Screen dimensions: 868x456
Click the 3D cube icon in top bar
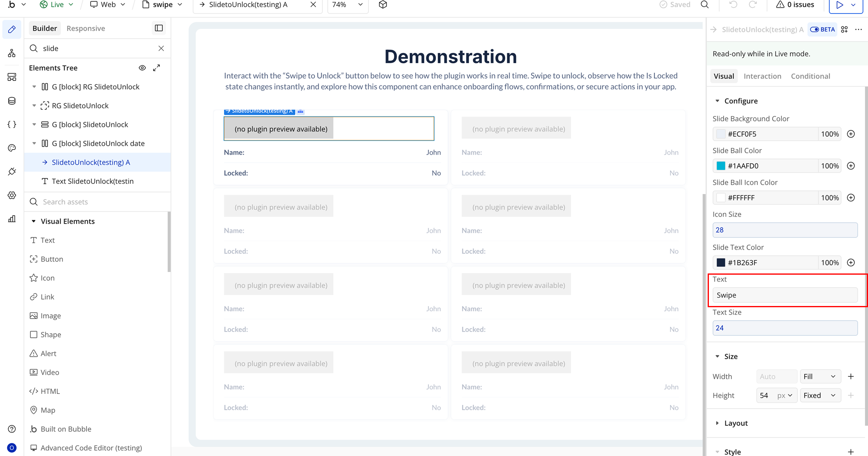click(383, 5)
